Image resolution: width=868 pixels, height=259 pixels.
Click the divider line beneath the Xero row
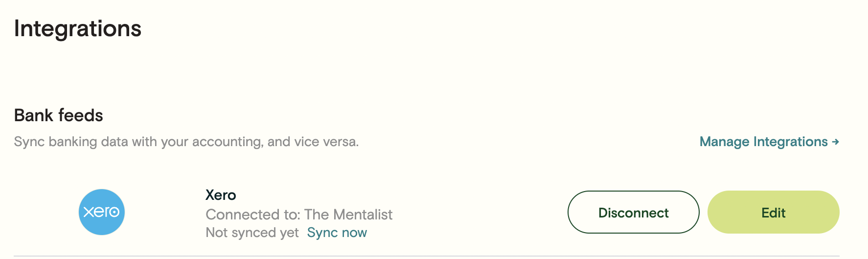point(427,256)
